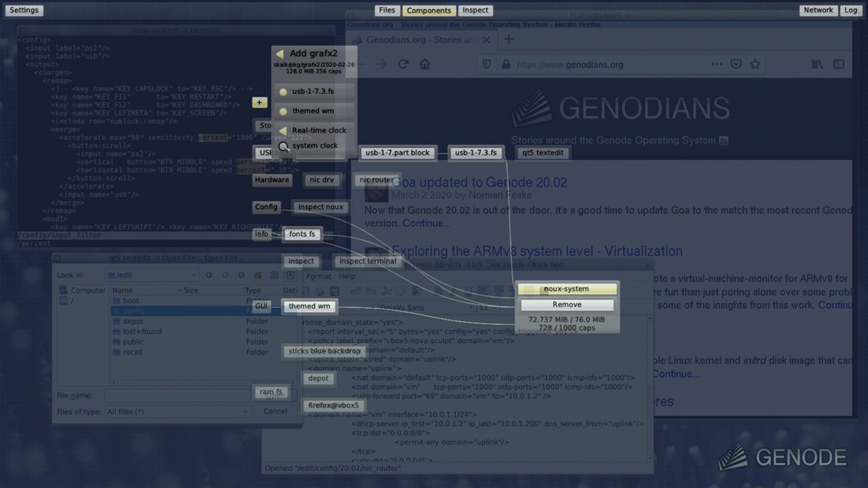The image size is (868, 488).
Task: Remove the noux-system component
Action: point(567,305)
